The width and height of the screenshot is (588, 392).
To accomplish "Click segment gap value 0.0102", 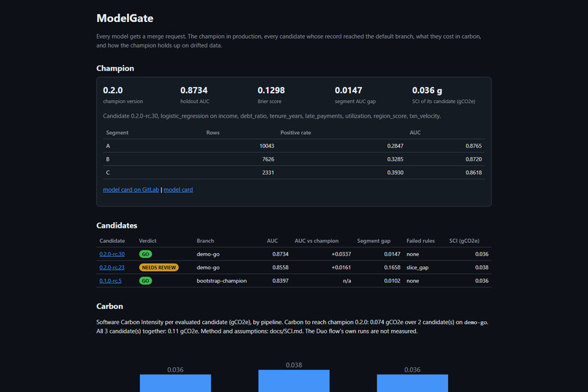I will click(x=392, y=280).
